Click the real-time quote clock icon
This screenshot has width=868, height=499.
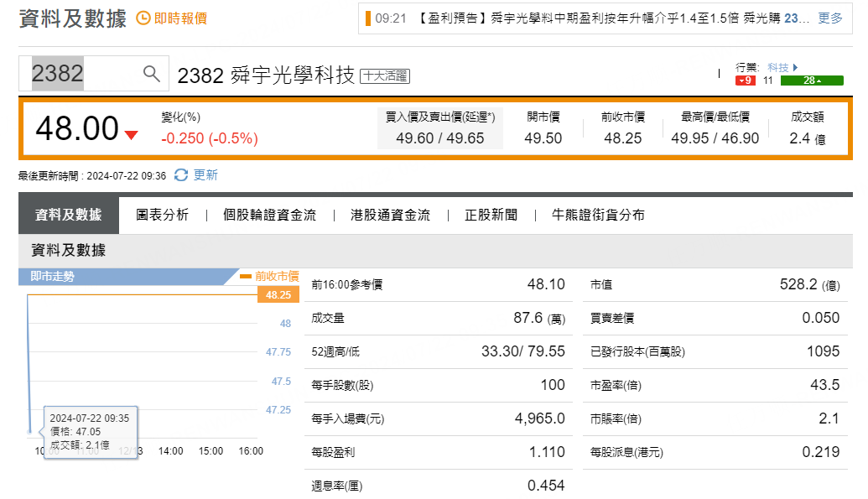143,18
